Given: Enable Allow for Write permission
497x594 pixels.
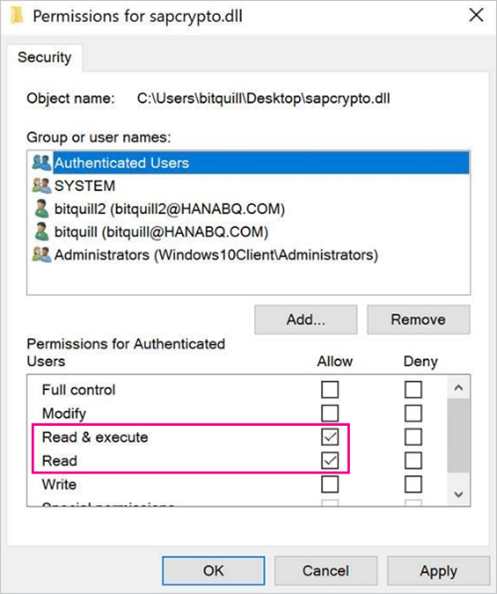Looking at the screenshot, I should 330,484.
